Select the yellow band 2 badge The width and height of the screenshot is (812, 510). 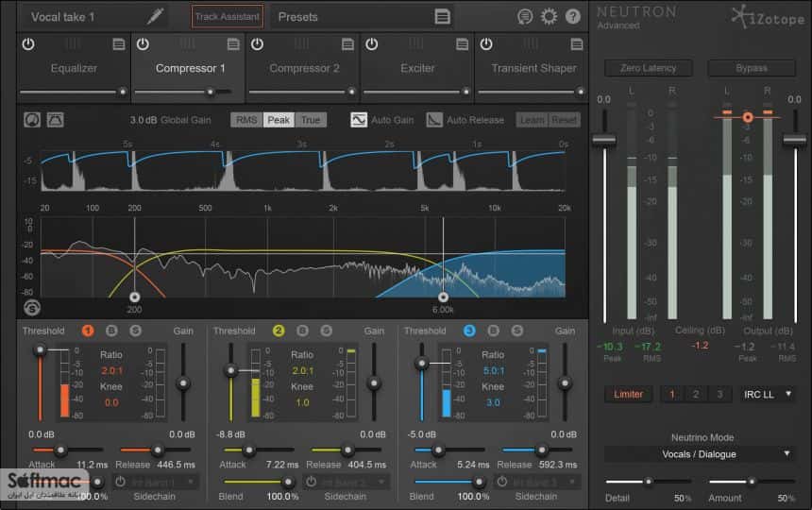279,331
